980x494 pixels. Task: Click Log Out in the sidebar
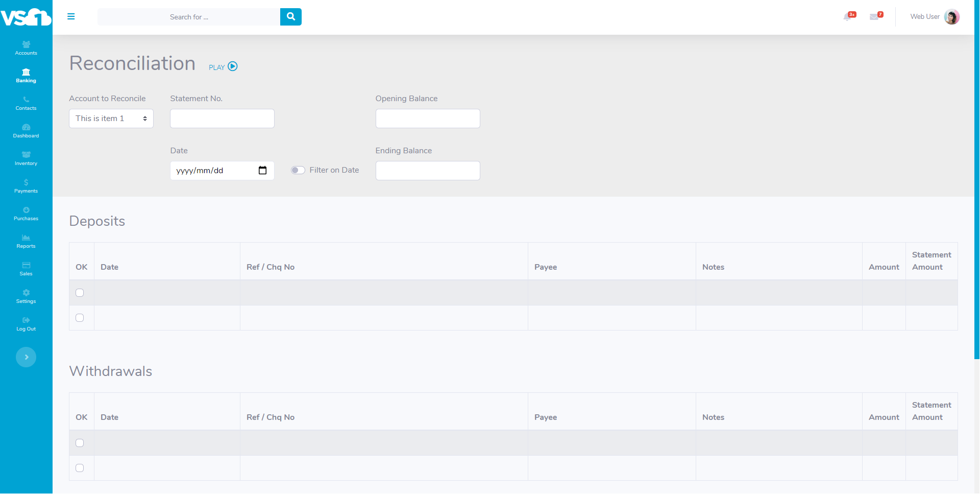click(x=26, y=324)
